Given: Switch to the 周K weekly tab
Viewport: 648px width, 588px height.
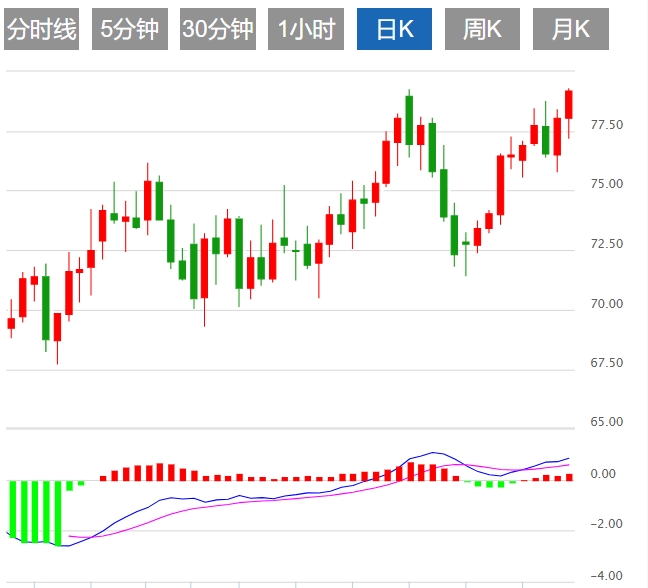Looking at the screenshot, I should click(x=482, y=30).
